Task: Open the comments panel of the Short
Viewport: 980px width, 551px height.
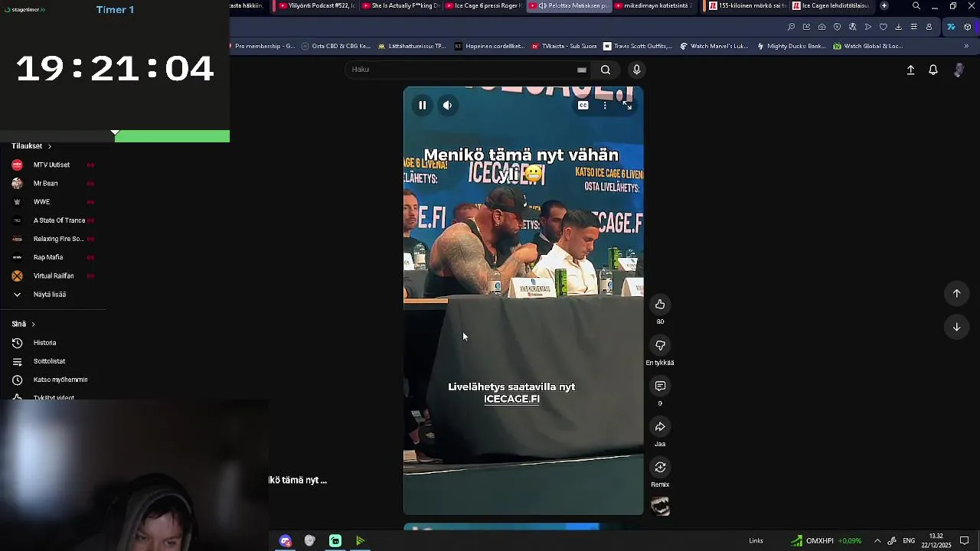Action: tap(660, 386)
